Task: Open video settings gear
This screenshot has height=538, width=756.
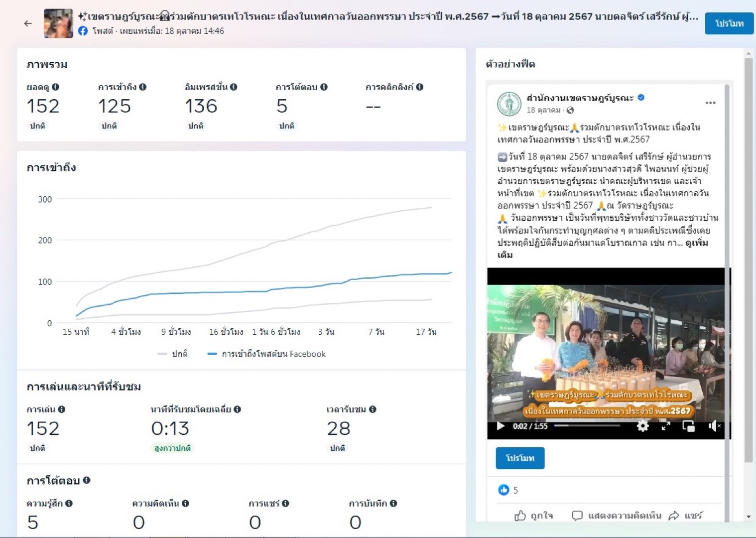Action: pos(642,426)
